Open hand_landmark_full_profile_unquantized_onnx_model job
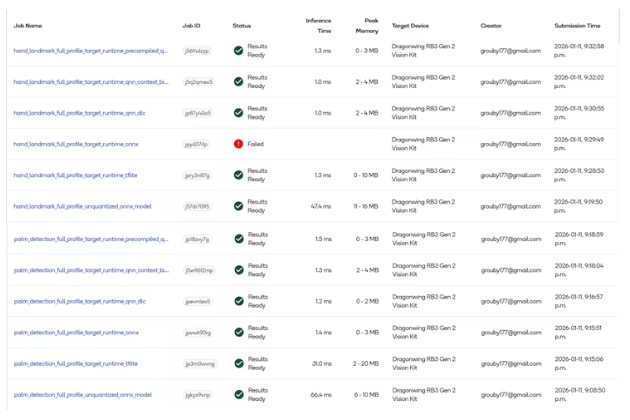The height and width of the screenshot is (420, 630). click(82, 207)
